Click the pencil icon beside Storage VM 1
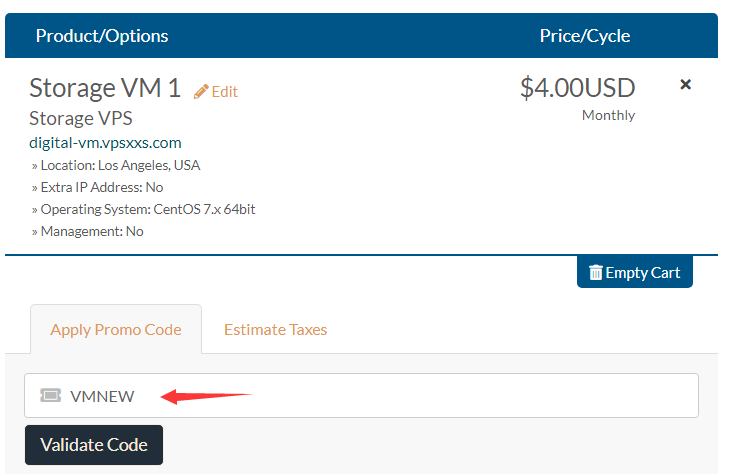This screenshot has height=474, width=731. point(201,92)
